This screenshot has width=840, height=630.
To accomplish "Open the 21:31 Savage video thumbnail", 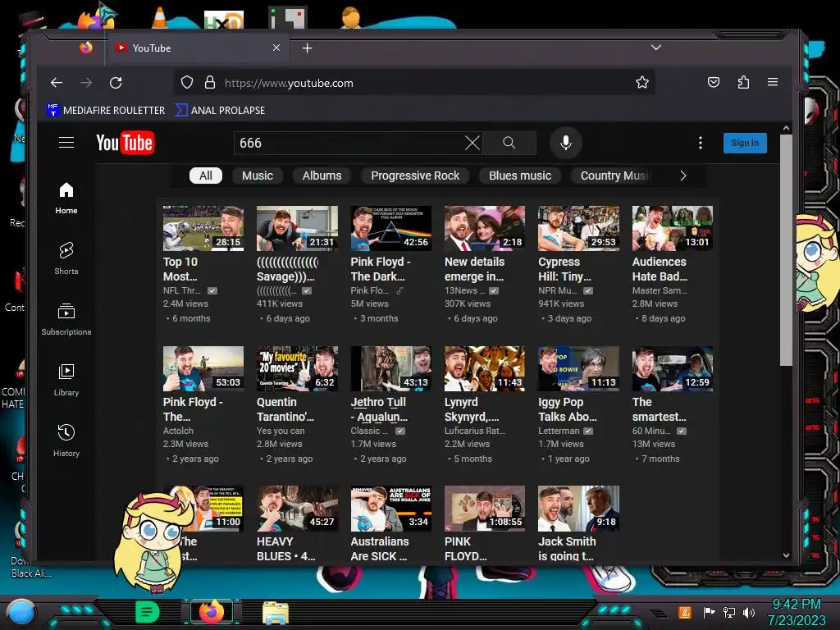I will point(297,228).
